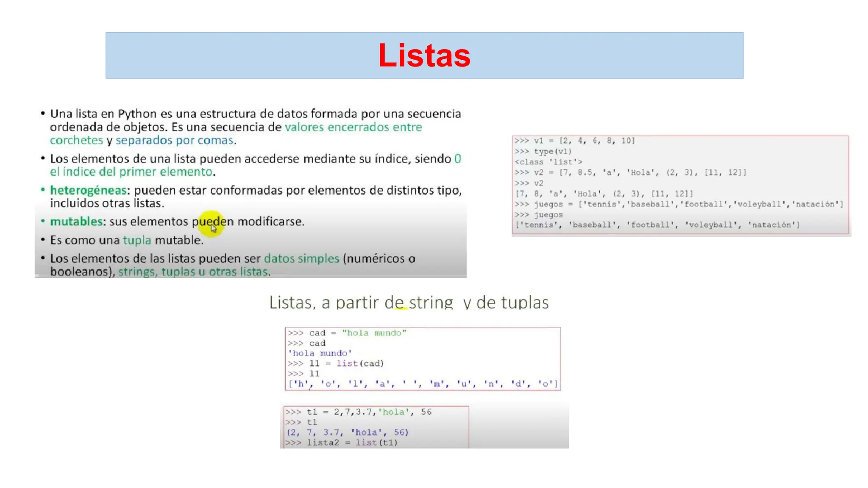Click the green word 'tupla'
868x488 pixels.
(x=137, y=240)
